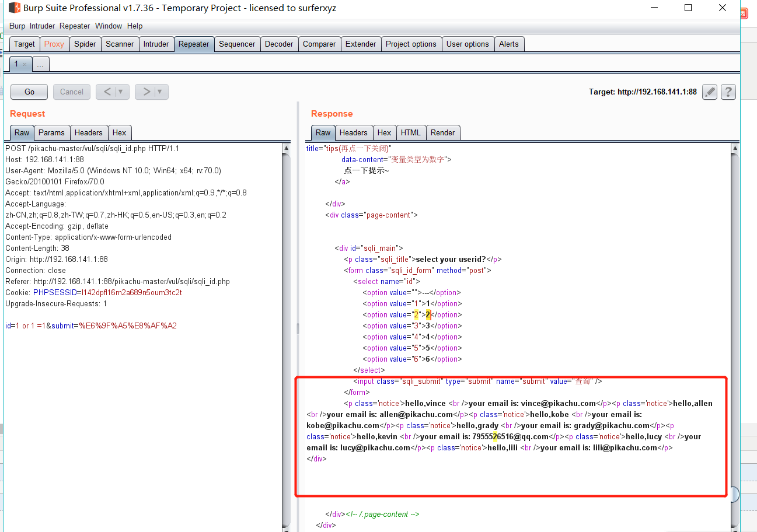Click the Cookie PHPSESSID header line

pyautogui.click(x=93, y=292)
